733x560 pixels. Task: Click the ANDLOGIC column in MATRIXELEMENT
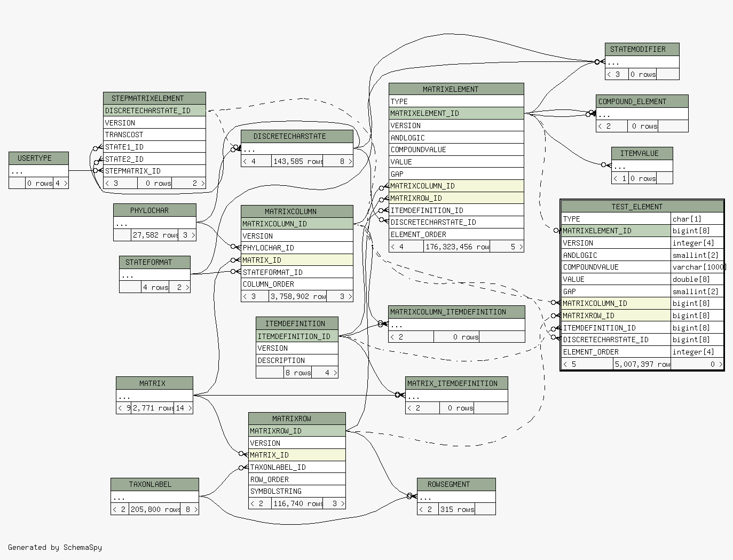click(x=456, y=138)
